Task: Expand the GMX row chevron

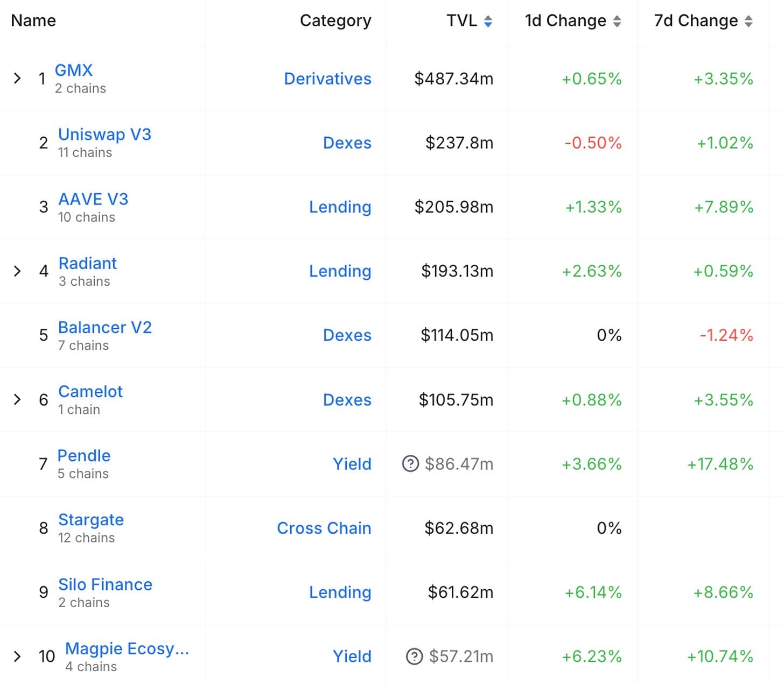Action: click(17, 79)
